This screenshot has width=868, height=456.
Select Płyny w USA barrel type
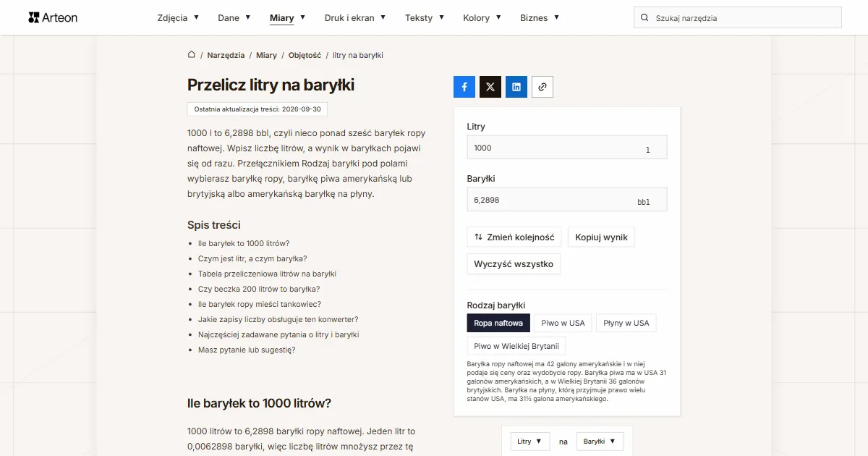point(626,323)
